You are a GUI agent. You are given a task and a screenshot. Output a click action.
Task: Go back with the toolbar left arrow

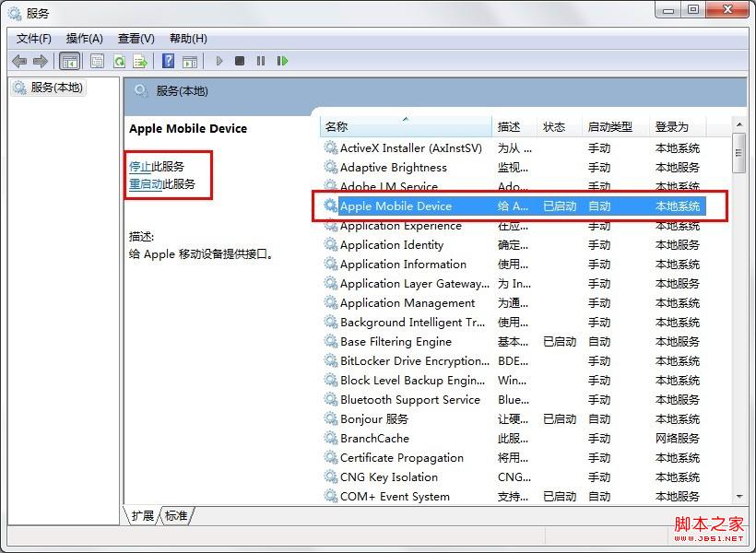click(19, 61)
